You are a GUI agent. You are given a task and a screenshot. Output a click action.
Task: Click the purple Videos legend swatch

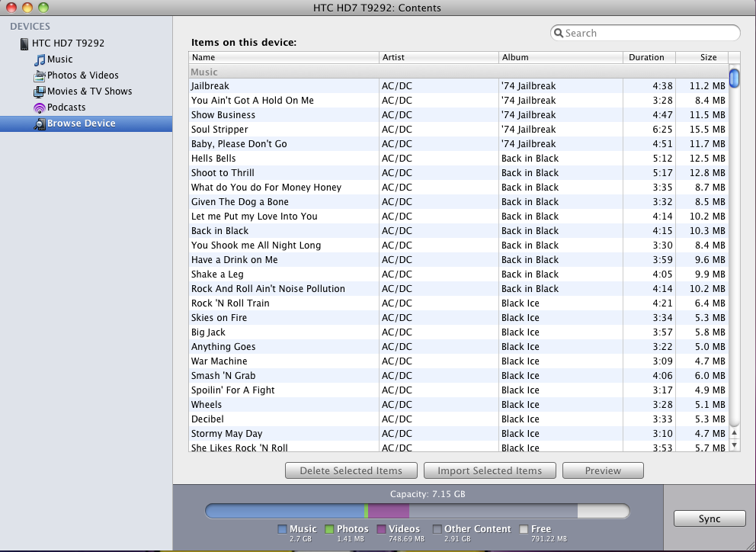coord(381,529)
